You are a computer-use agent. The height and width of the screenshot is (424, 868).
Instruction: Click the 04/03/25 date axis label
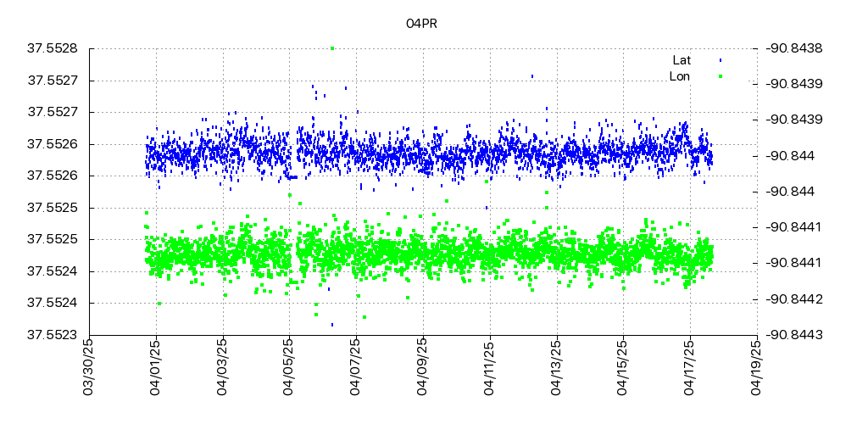[222, 366]
